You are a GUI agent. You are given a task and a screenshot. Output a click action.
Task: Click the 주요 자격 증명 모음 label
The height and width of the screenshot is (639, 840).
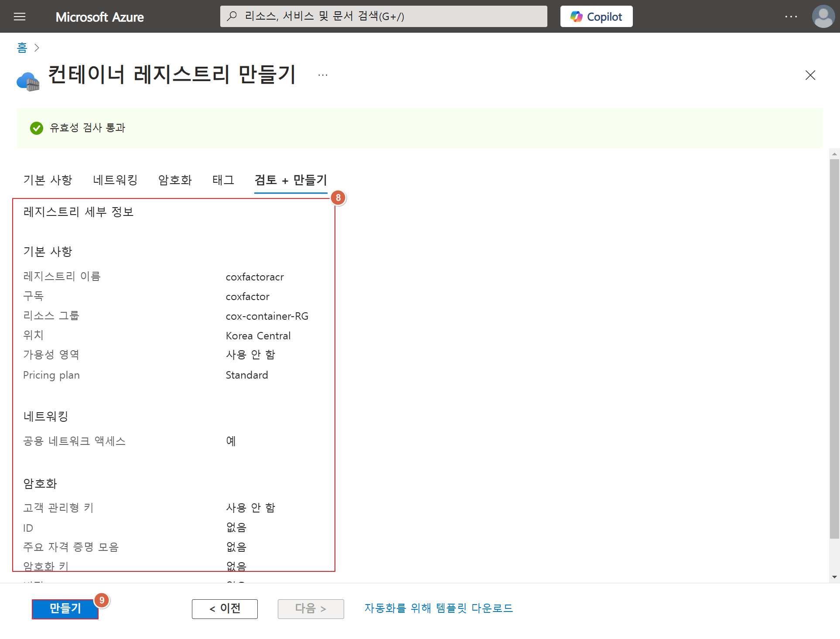click(71, 547)
